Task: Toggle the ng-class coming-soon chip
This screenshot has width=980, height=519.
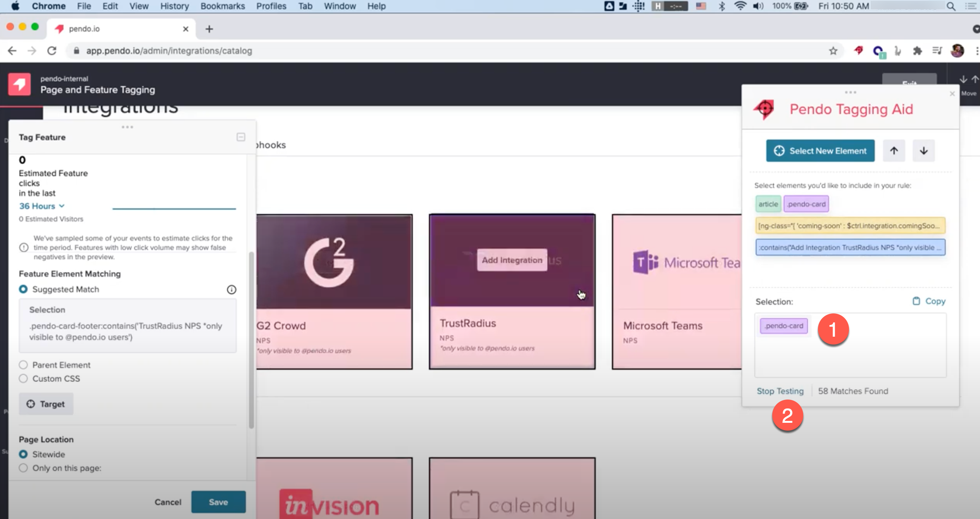Action: (x=850, y=226)
